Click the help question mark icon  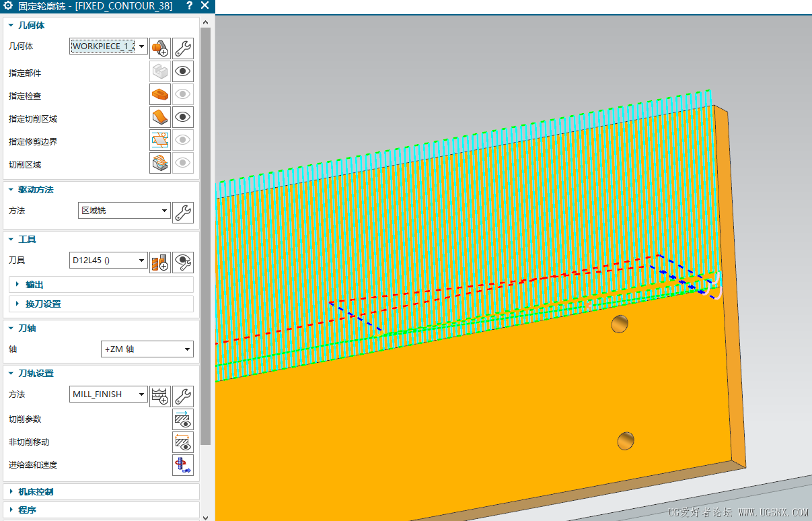click(190, 6)
